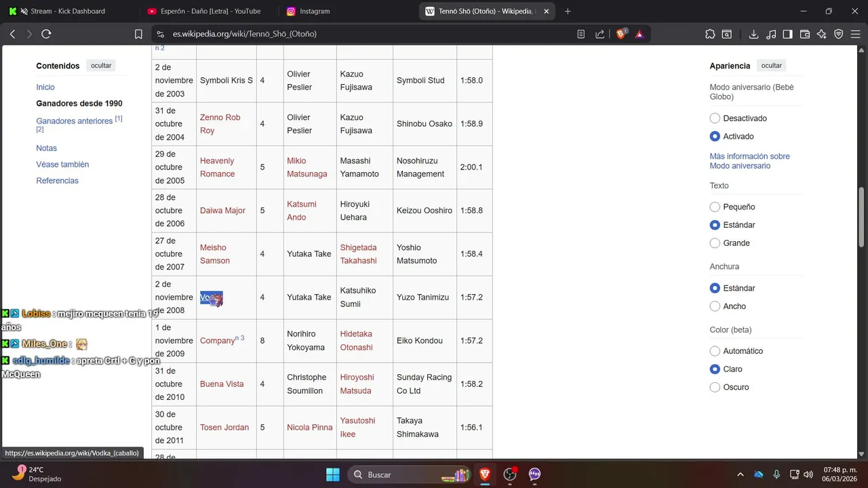The image size is (868, 488).
Task: Click the share page icon
Action: [600, 34]
